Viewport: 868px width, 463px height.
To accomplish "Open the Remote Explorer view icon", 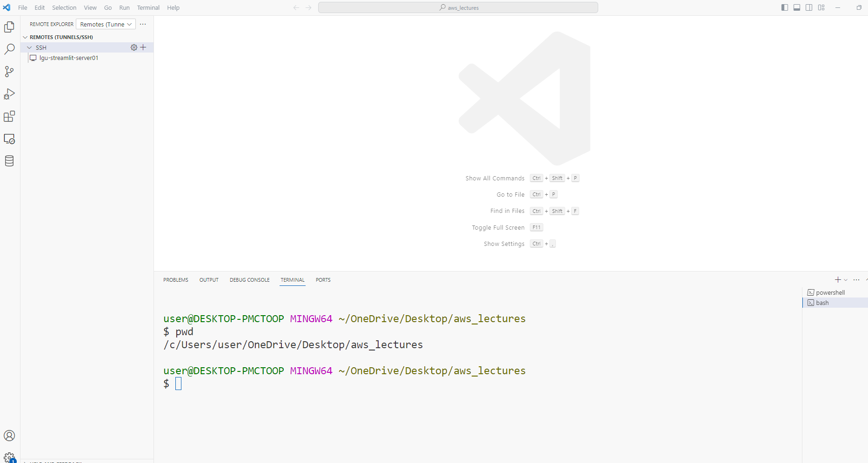I will click(x=9, y=139).
